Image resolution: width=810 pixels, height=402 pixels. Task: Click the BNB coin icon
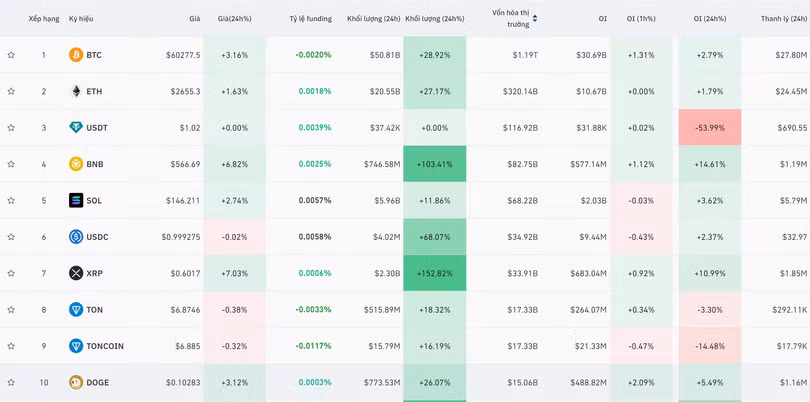point(76,164)
